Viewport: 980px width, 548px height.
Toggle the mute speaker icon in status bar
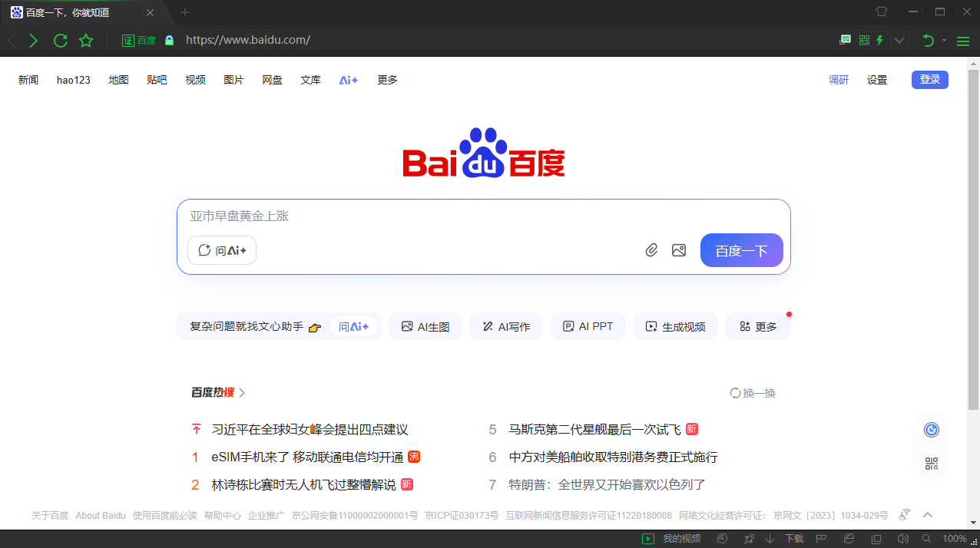click(x=903, y=538)
